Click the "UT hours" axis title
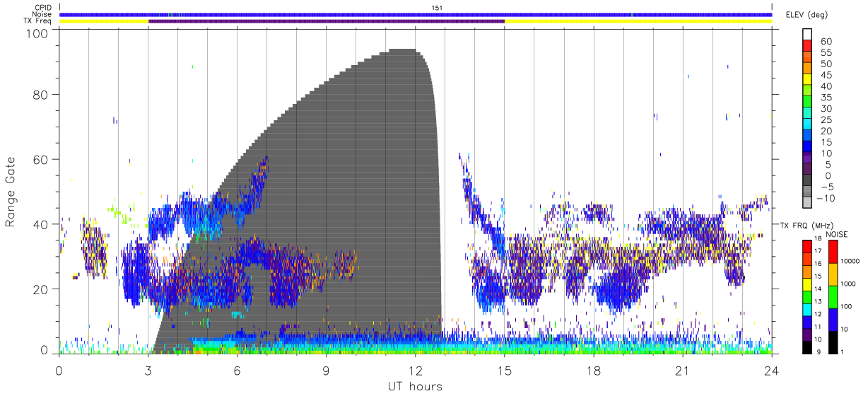The image size is (868, 401). (415, 386)
